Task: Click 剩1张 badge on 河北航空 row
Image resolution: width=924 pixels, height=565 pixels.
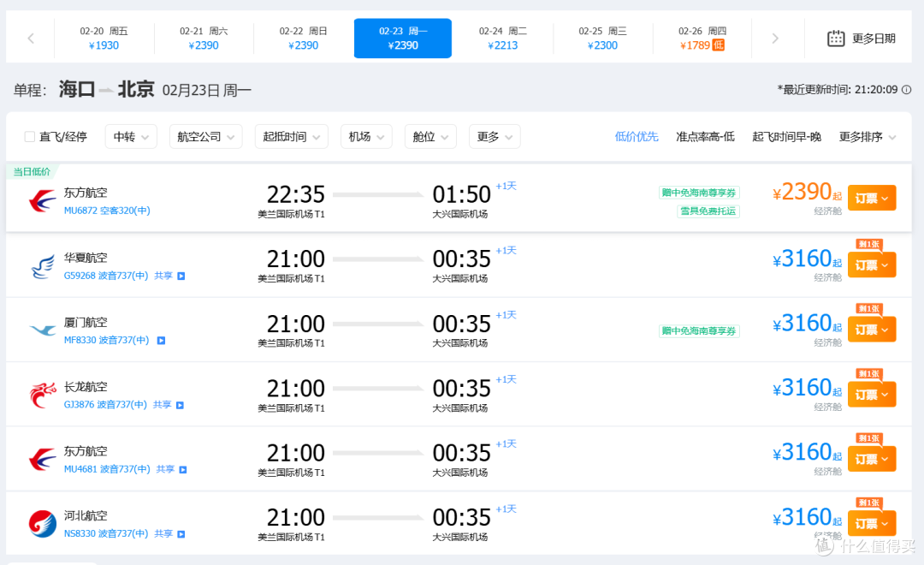Action: pyautogui.click(x=869, y=503)
